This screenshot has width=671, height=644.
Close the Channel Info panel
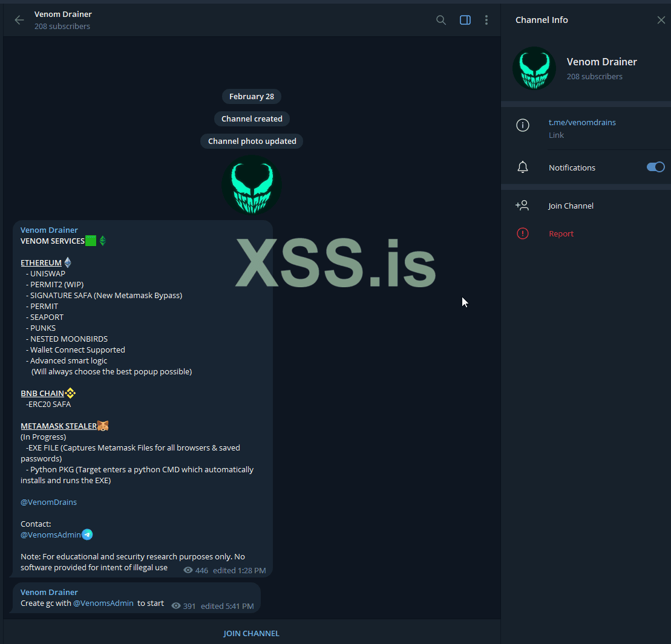point(661,20)
